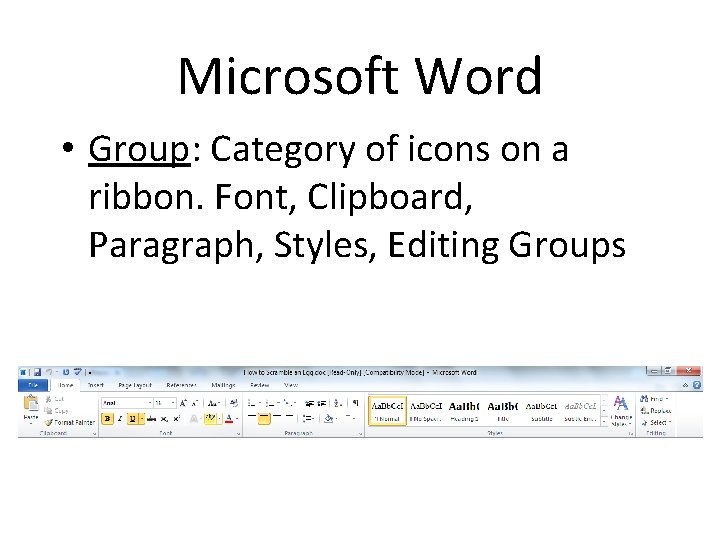Image resolution: width=720 pixels, height=540 pixels.
Task: Open the Change Styles button
Action: [621, 411]
